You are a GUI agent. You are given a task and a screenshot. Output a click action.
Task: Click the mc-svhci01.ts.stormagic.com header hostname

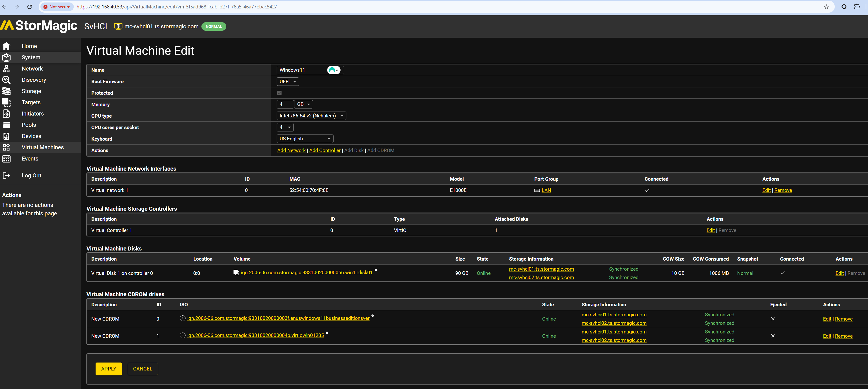pyautogui.click(x=161, y=27)
